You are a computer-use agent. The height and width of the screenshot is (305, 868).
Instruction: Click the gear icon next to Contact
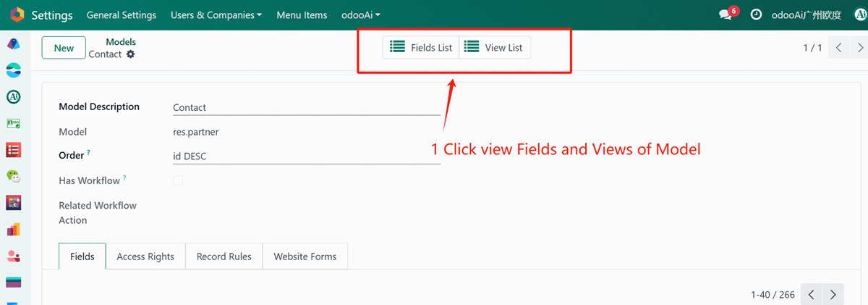131,54
